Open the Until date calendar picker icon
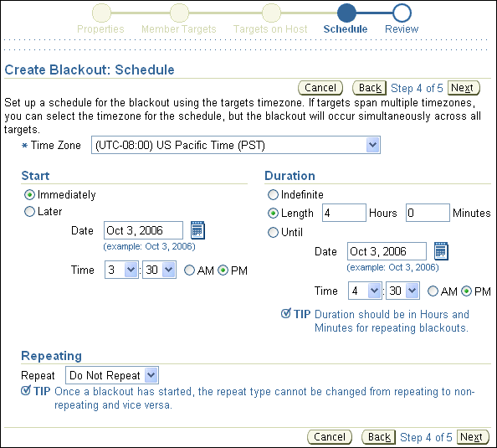 [441, 251]
